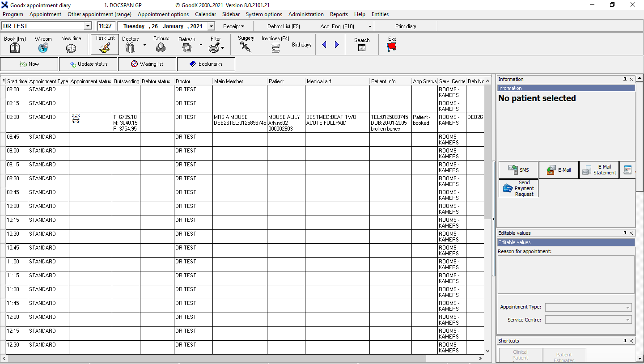Open Invoices (F4) from toolbar
The image size is (644, 364).
[x=275, y=48]
